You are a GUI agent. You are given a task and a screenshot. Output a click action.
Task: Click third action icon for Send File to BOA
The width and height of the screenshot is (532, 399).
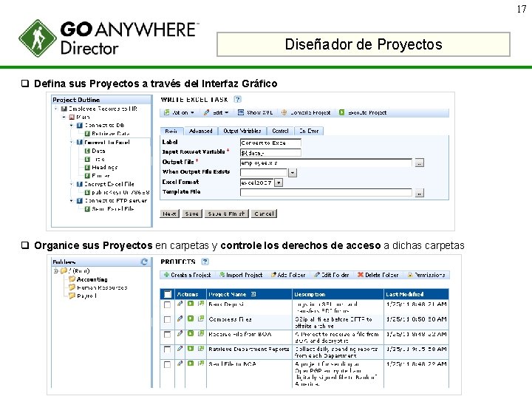(x=201, y=364)
